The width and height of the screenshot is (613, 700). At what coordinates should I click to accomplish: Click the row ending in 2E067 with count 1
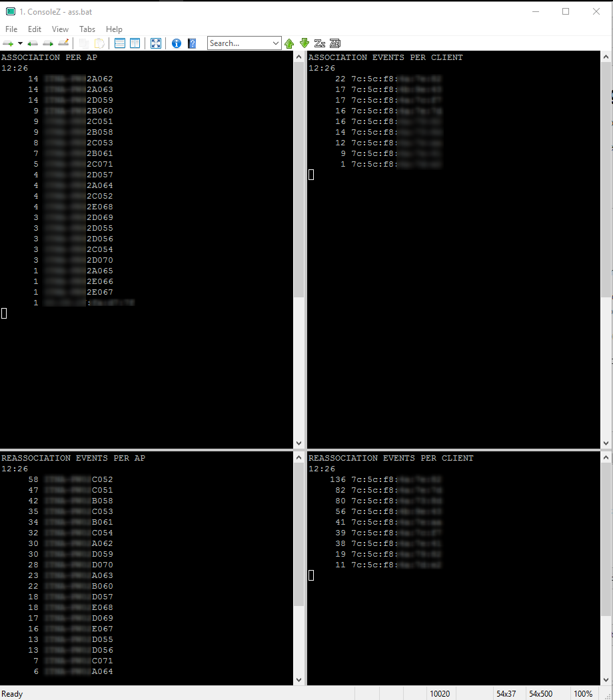click(73, 292)
